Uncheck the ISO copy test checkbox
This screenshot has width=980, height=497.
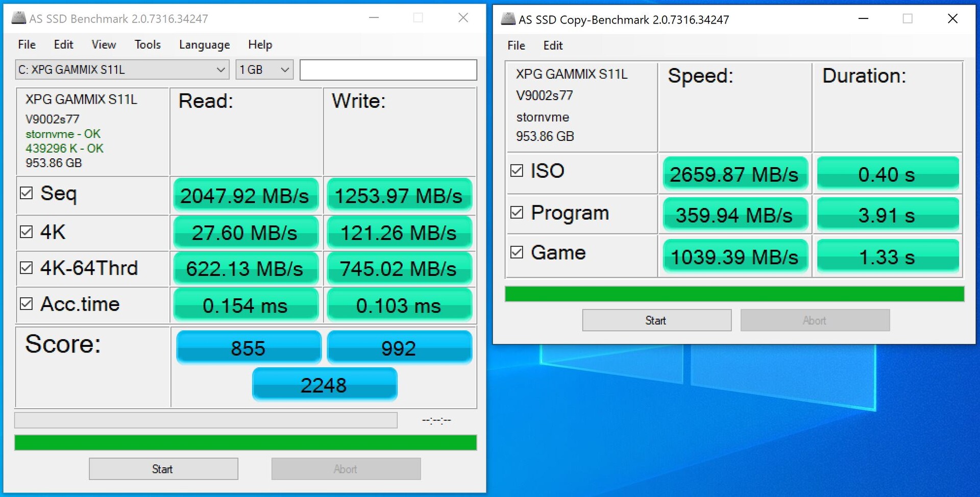517,171
